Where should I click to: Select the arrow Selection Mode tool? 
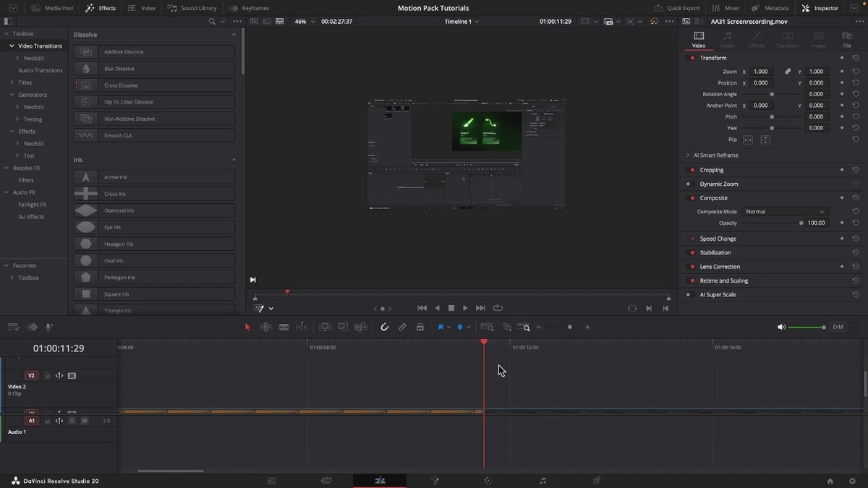[247, 328]
